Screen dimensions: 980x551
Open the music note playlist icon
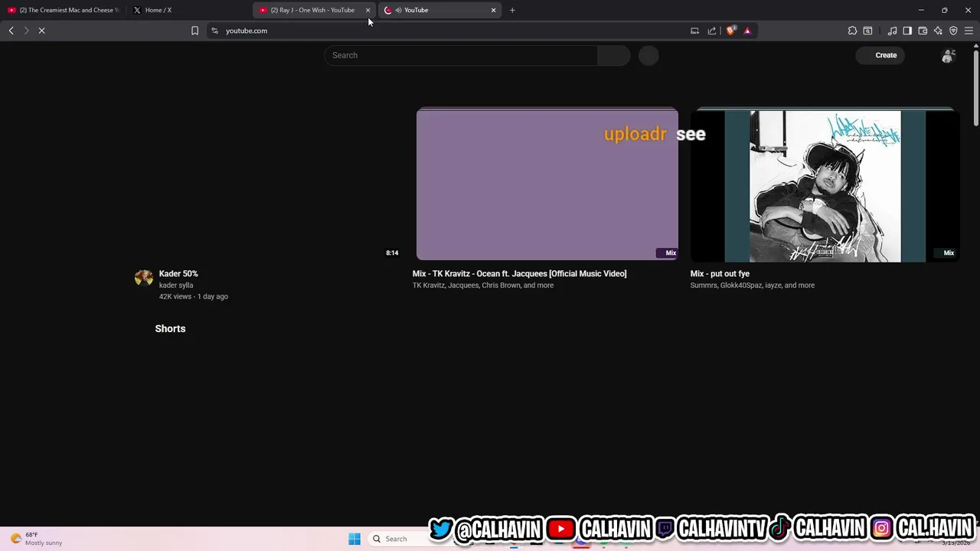click(892, 31)
